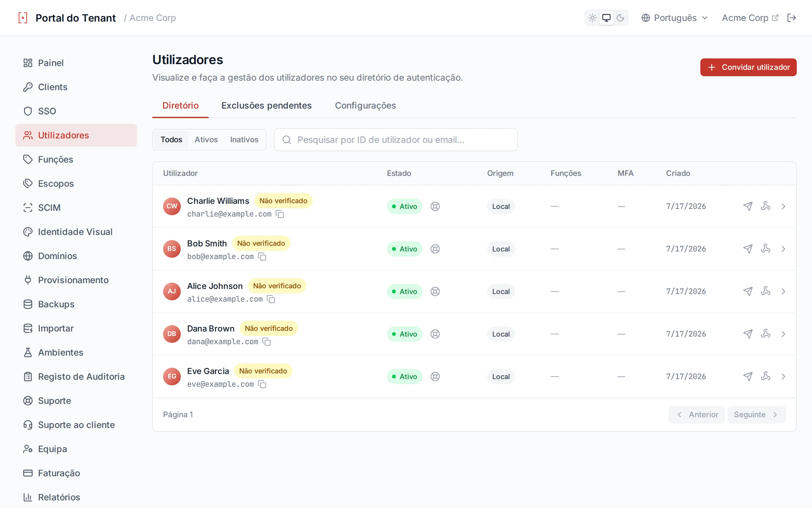Click support lifebuoy icon for Charlie Williams
Screen dimensions: 812x508
point(435,206)
